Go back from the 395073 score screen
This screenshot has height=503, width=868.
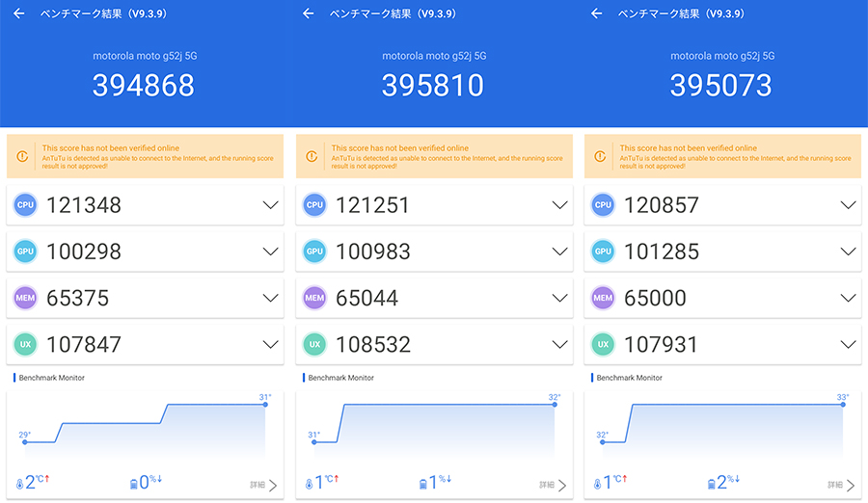coord(596,13)
